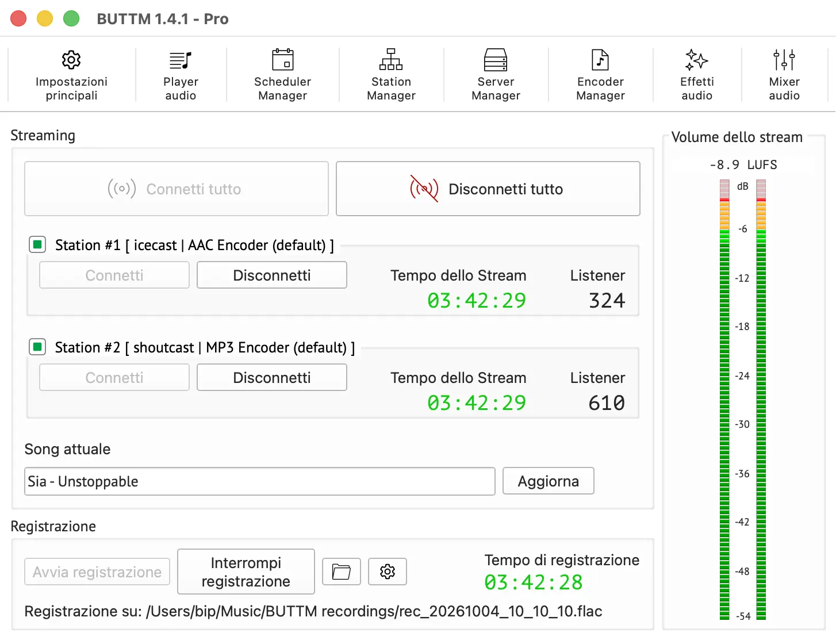Disconnect Station #1 with Disconnetti
Image resolution: width=836 pixels, height=644 pixels.
272,275
